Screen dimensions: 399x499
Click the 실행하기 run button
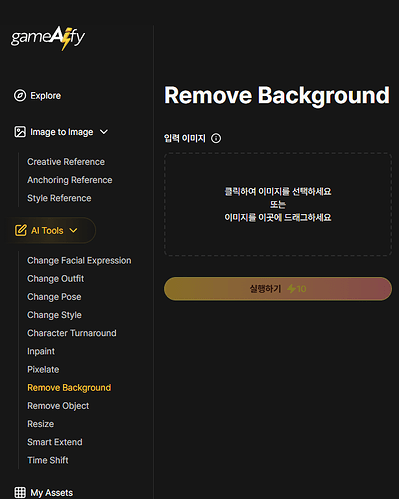coord(278,289)
